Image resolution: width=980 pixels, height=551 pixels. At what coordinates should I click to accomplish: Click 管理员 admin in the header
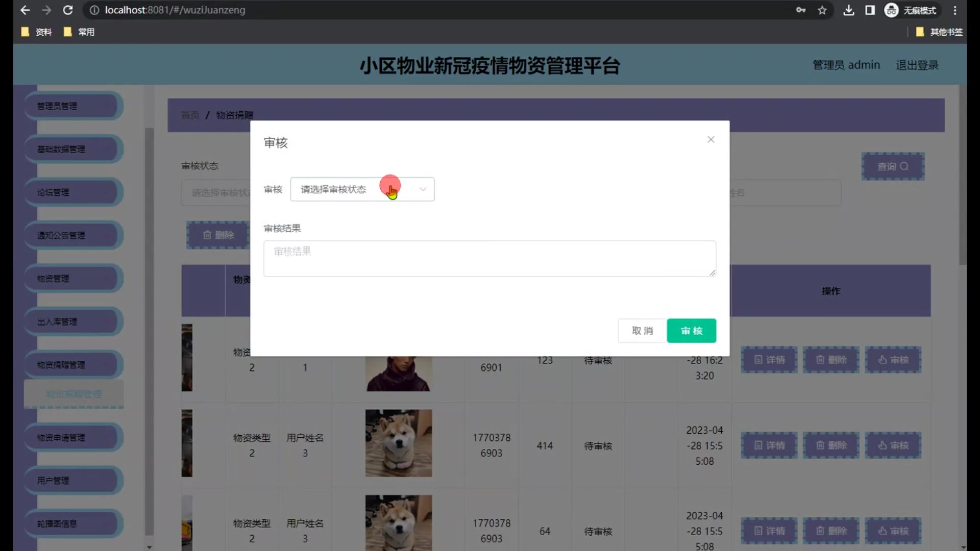846,65
